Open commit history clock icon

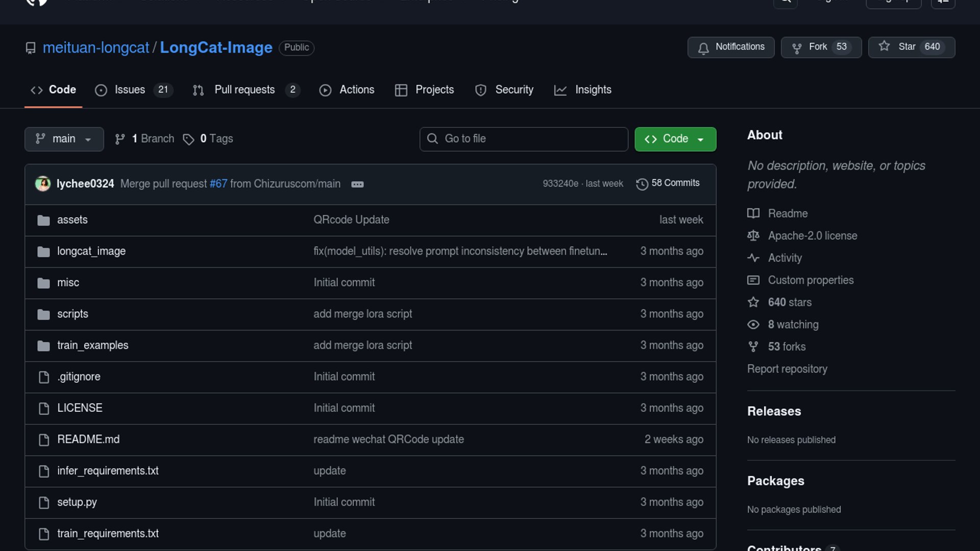point(642,184)
